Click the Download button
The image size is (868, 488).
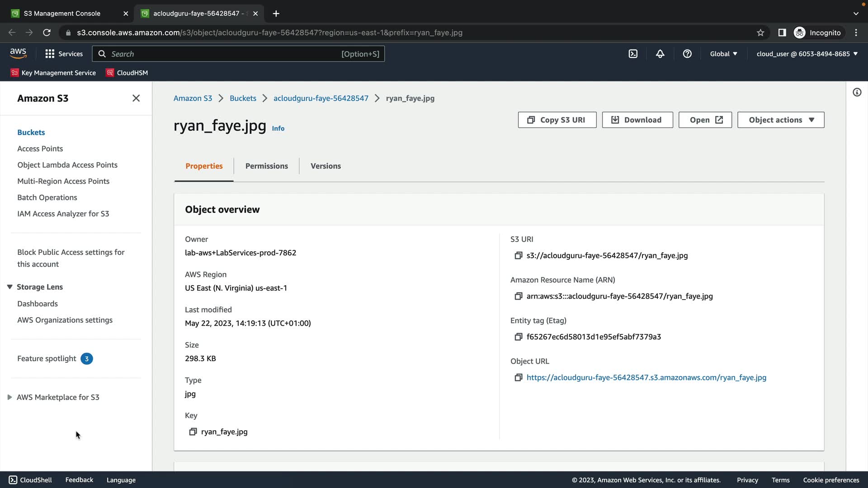[637, 120]
